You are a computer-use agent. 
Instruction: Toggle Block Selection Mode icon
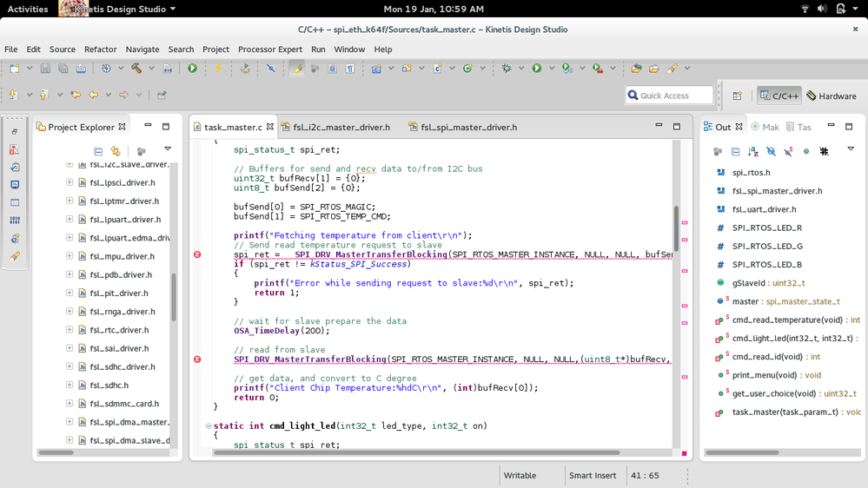click(x=332, y=69)
